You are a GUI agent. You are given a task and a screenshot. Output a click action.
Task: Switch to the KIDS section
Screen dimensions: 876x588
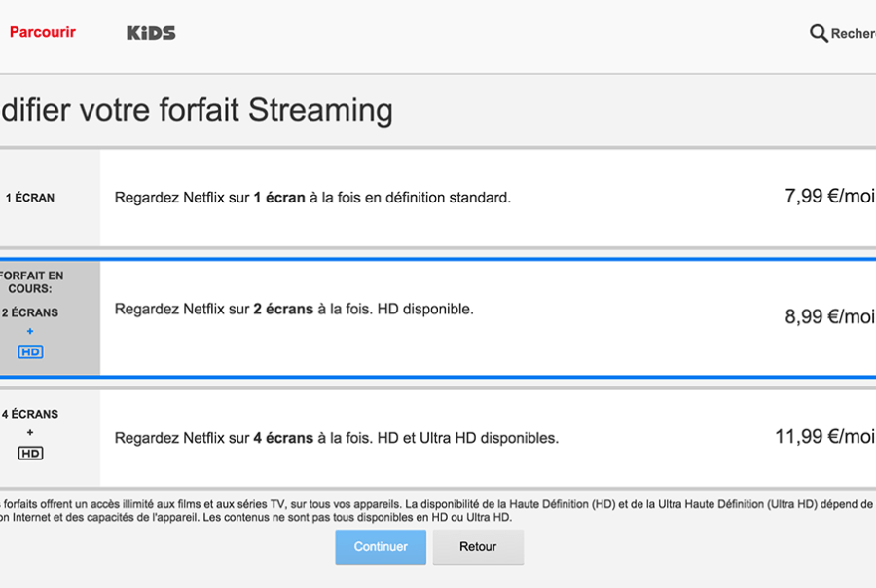(x=151, y=33)
